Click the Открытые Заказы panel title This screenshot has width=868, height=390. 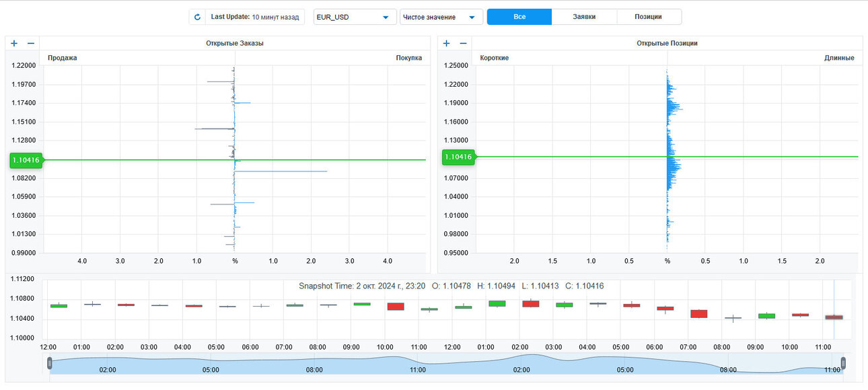tap(235, 43)
